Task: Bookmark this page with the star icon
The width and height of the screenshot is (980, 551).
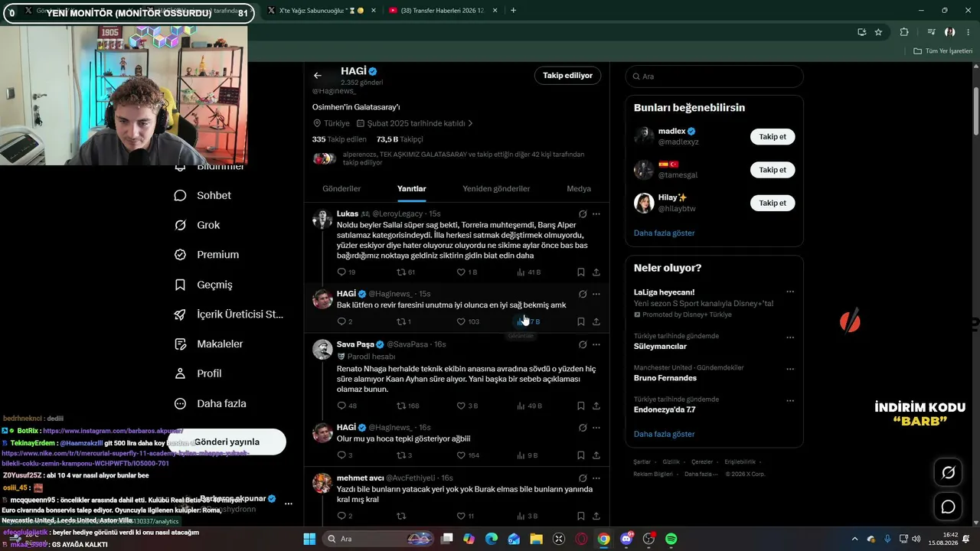Action: click(x=878, y=32)
